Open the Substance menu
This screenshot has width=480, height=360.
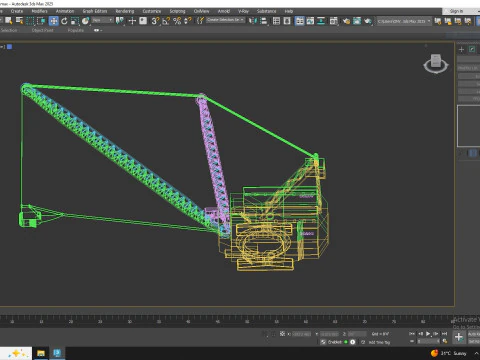[x=266, y=11]
